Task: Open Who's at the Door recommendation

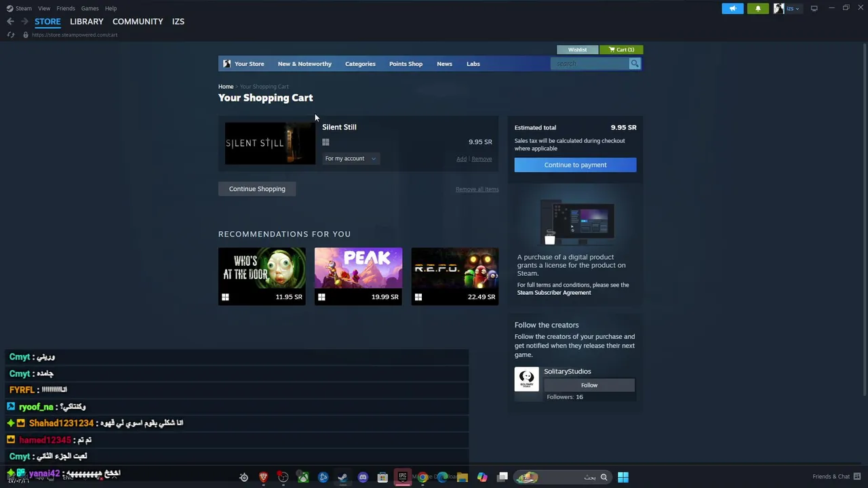Action: pyautogui.click(x=262, y=277)
